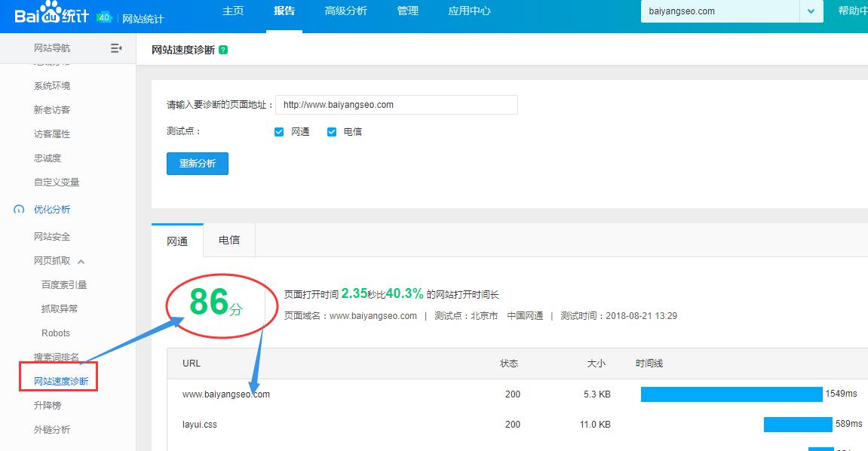Open 外链分析 in the sidebar
The width and height of the screenshot is (868, 451).
coord(52,429)
